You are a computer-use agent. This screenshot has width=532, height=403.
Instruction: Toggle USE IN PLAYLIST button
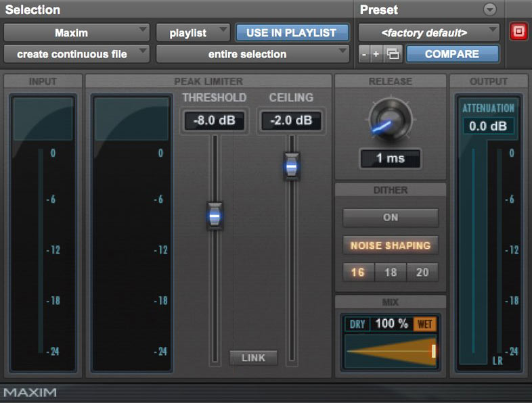coord(292,33)
